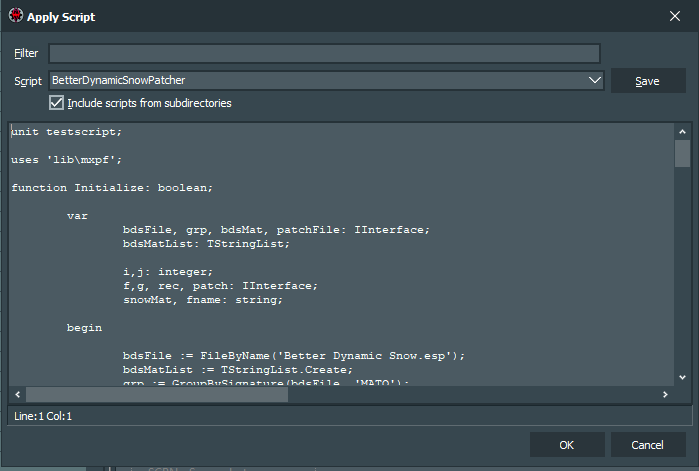
Task: Click the vertical scrollbar thumb
Action: (x=682, y=153)
